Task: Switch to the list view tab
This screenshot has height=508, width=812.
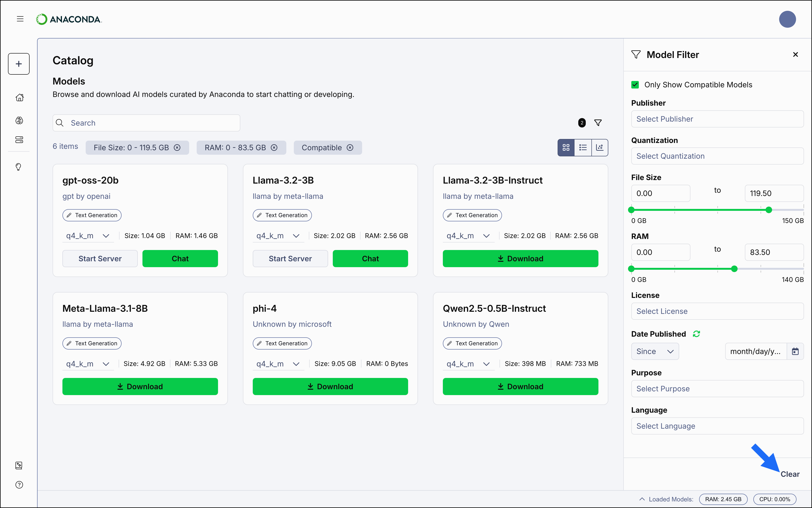Action: [x=583, y=147]
